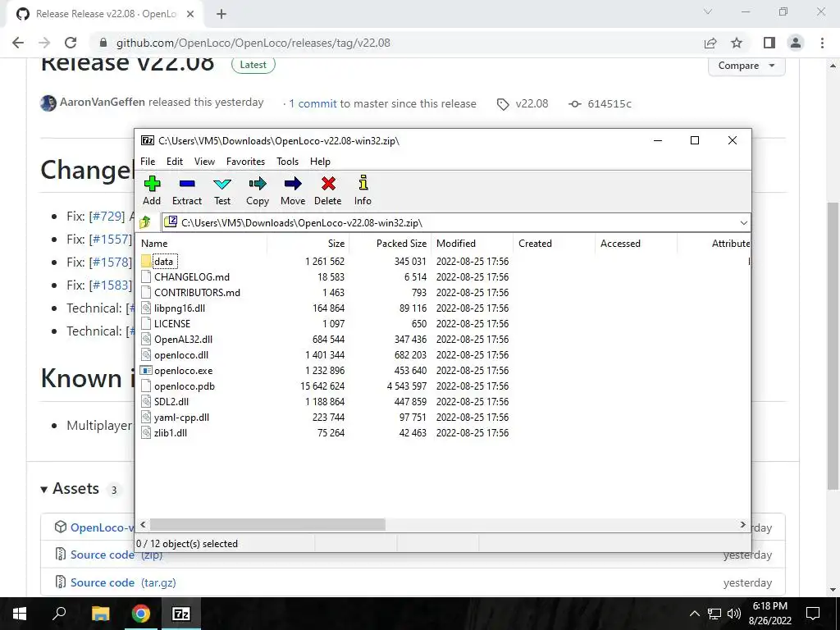Open the Info tool in 7-Zip
840x630 pixels.
(x=363, y=183)
